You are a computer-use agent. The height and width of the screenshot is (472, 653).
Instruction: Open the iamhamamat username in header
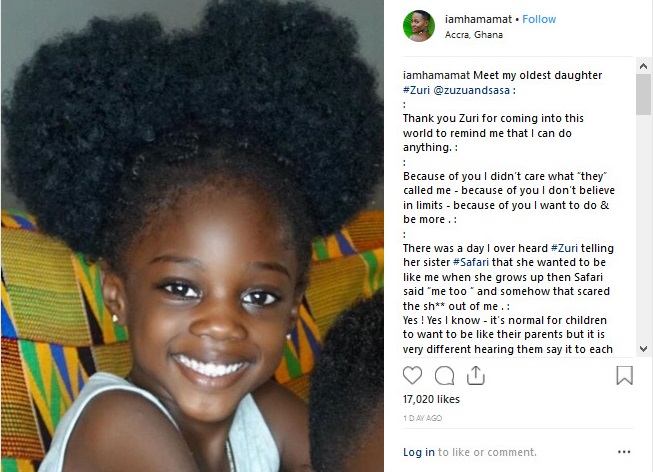click(x=478, y=19)
